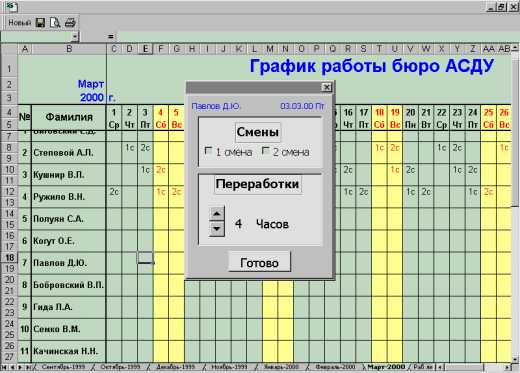Screen dimensions: 520x373
Task: Close the shift dialog with X
Action: coord(327,87)
